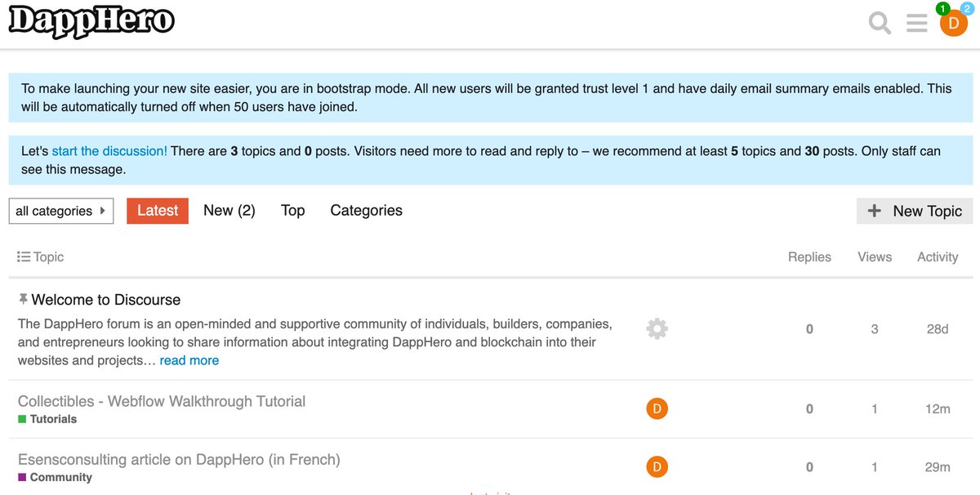Sort topics by Activity column
This screenshot has height=495, width=980.
pyautogui.click(x=938, y=256)
